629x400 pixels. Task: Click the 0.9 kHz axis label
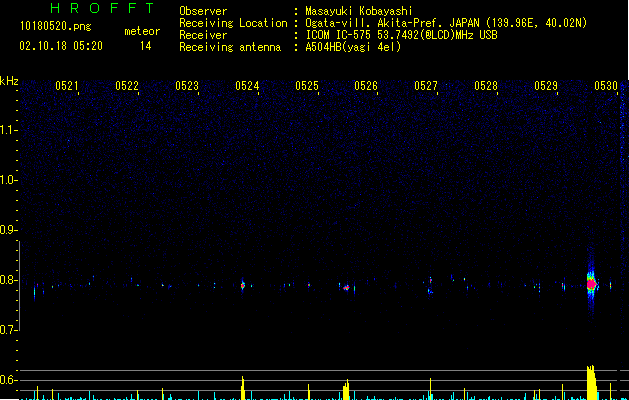[x=8, y=230]
